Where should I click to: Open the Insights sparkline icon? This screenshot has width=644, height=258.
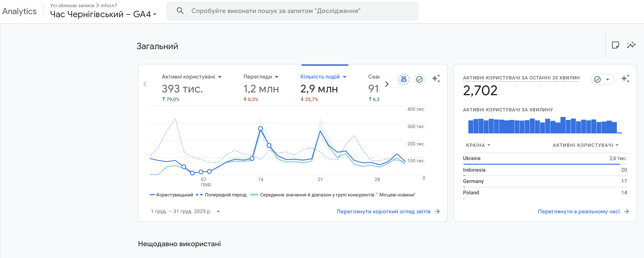[x=631, y=45]
